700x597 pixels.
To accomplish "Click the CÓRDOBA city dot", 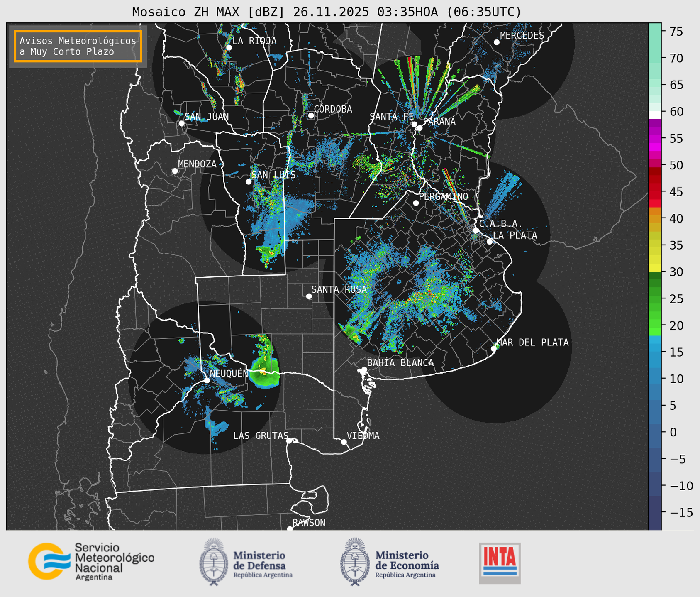I will [311, 115].
